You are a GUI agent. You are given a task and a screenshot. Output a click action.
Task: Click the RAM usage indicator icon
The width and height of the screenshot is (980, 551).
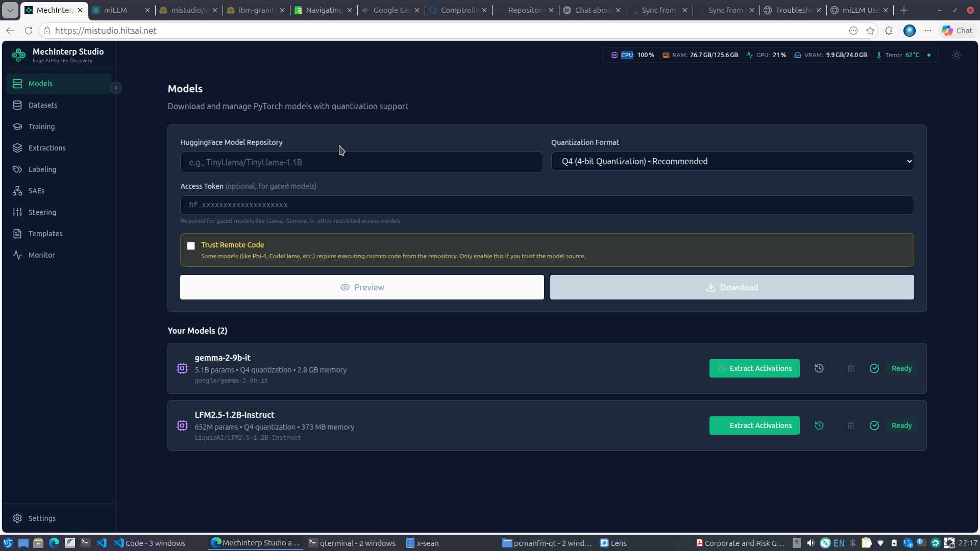[666, 55]
